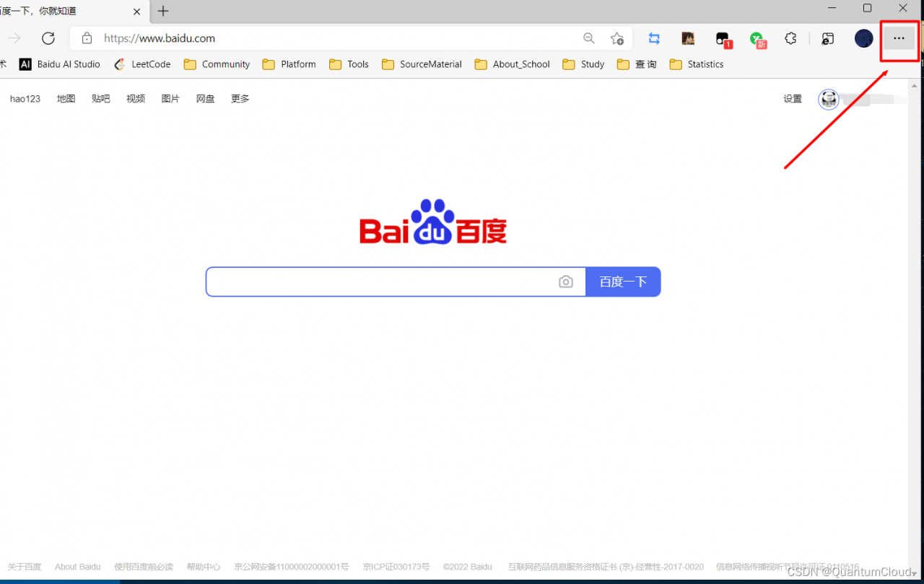
Task: Open the 图片 navigation link
Action: pos(170,99)
